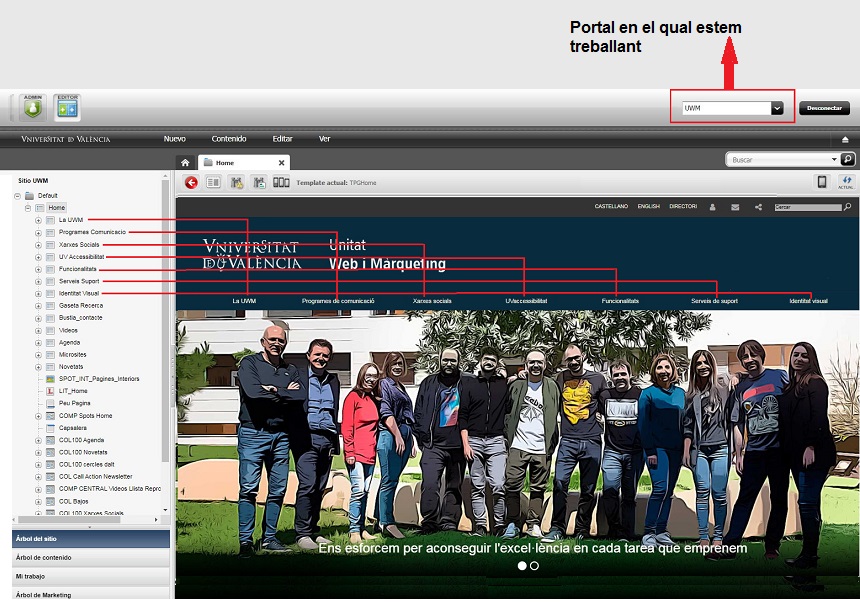Switch to the Editor interface icon
This screenshot has width=860, height=602.
(x=67, y=107)
